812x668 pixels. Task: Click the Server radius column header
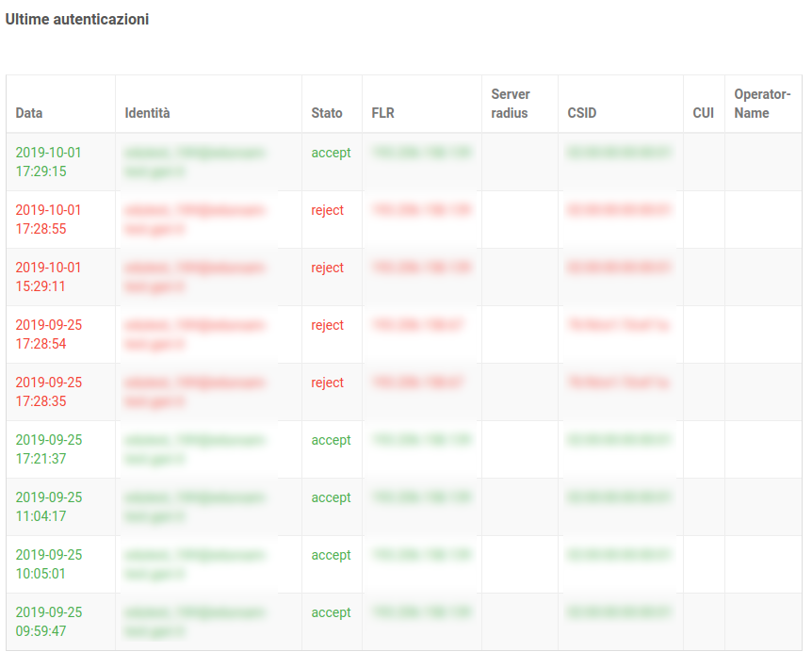(x=511, y=104)
